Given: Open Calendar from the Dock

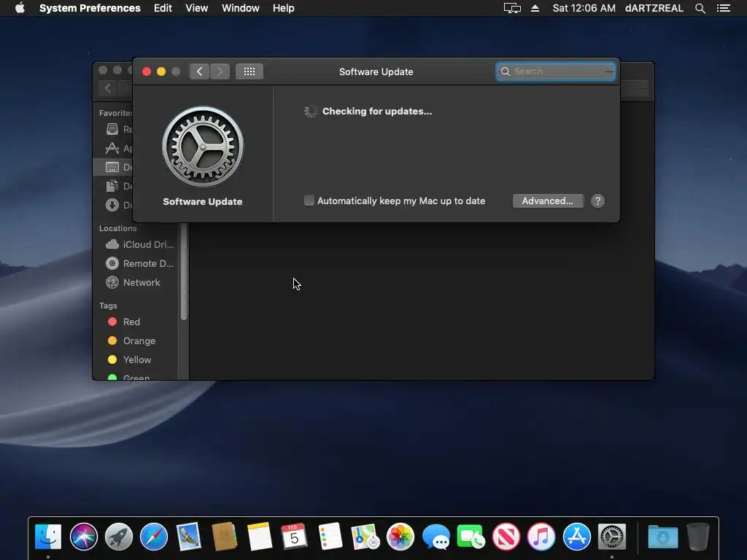Looking at the screenshot, I should click(295, 537).
